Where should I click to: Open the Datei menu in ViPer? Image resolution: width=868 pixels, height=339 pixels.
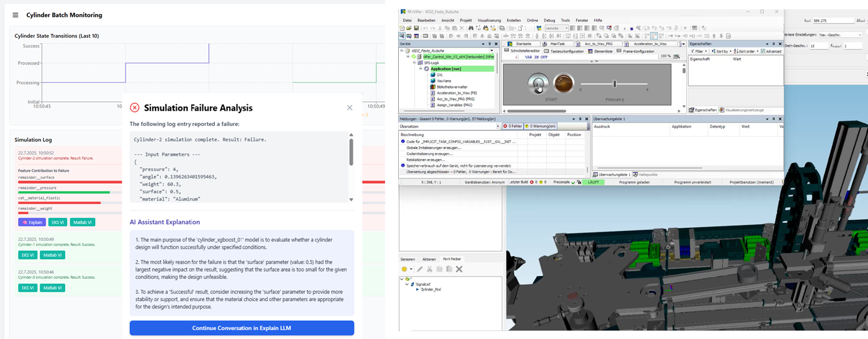407,20
